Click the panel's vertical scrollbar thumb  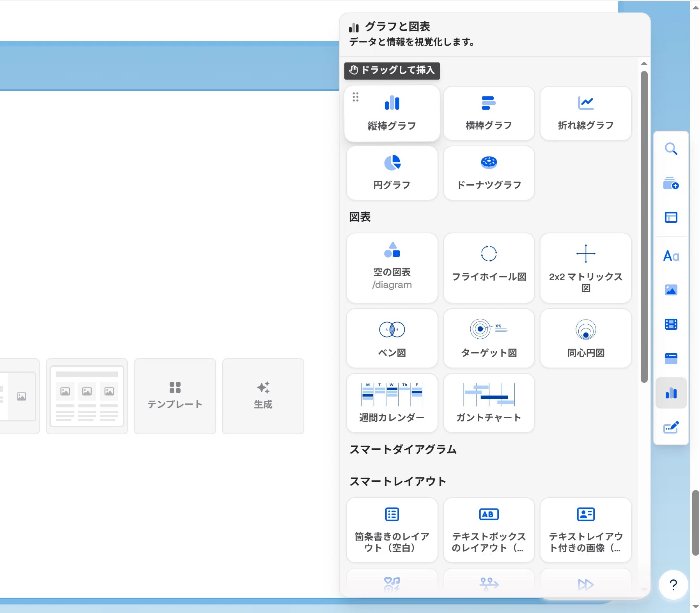coord(644,226)
